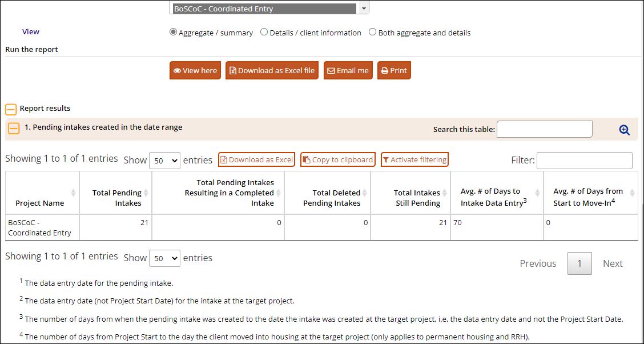Sort by Avg. Days to Intake Data Entry
Image resolution: width=644 pixels, height=344 pixels.
(537, 193)
